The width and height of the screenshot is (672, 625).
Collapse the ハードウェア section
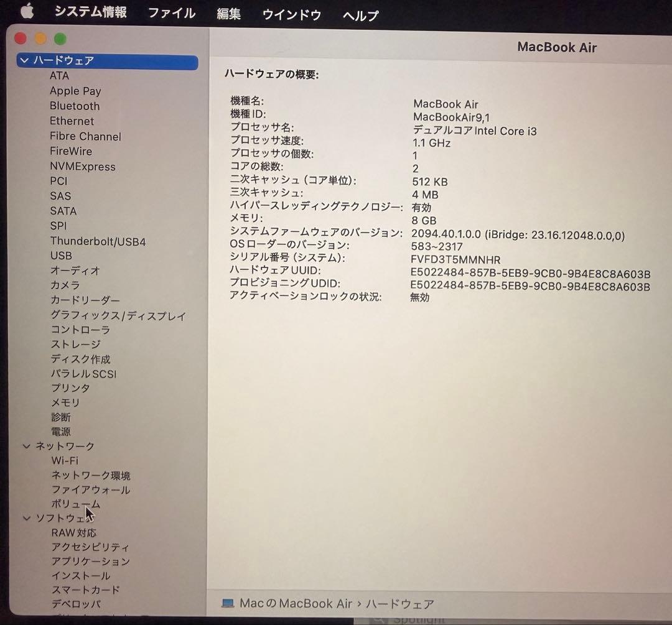coord(25,60)
